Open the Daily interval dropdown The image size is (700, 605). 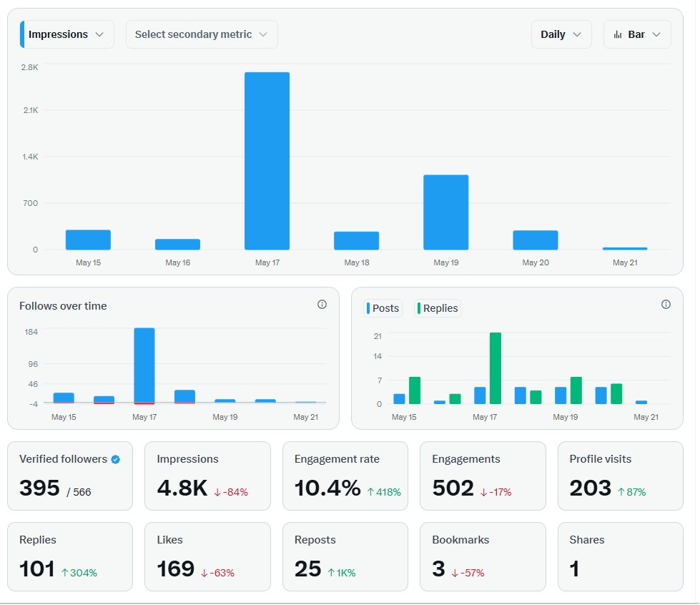click(561, 34)
